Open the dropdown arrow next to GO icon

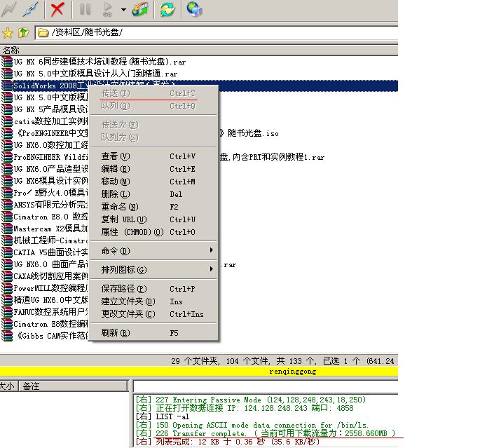(x=123, y=10)
